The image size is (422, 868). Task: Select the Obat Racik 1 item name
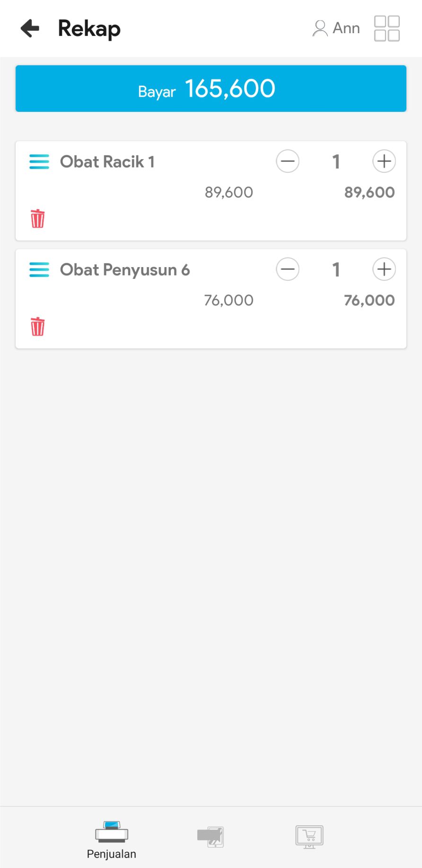tap(107, 162)
